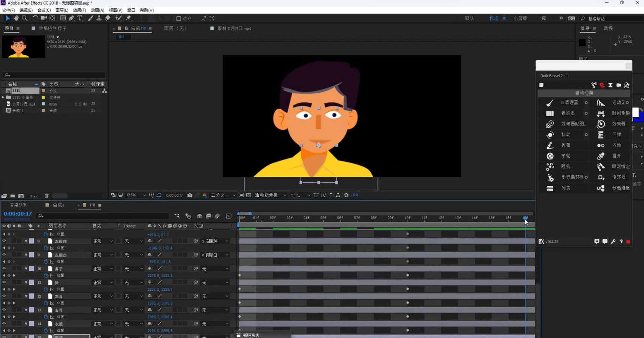Select the Hand tool in toolbar
The height and width of the screenshot is (338, 644).
[x=16, y=18]
